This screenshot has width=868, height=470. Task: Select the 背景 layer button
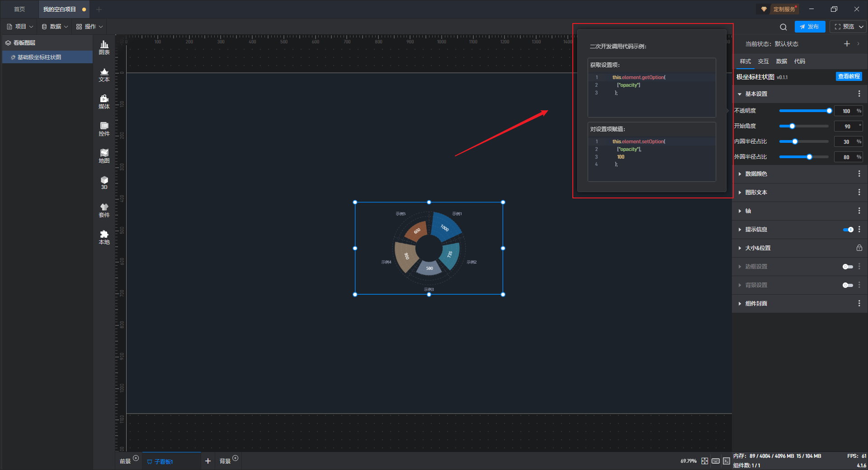click(225, 461)
